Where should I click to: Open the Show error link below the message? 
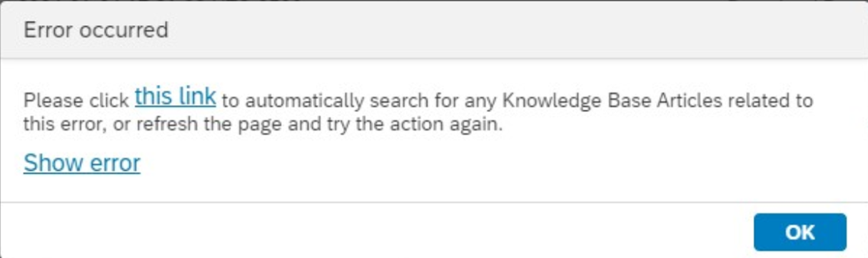[x=82, y=163]
